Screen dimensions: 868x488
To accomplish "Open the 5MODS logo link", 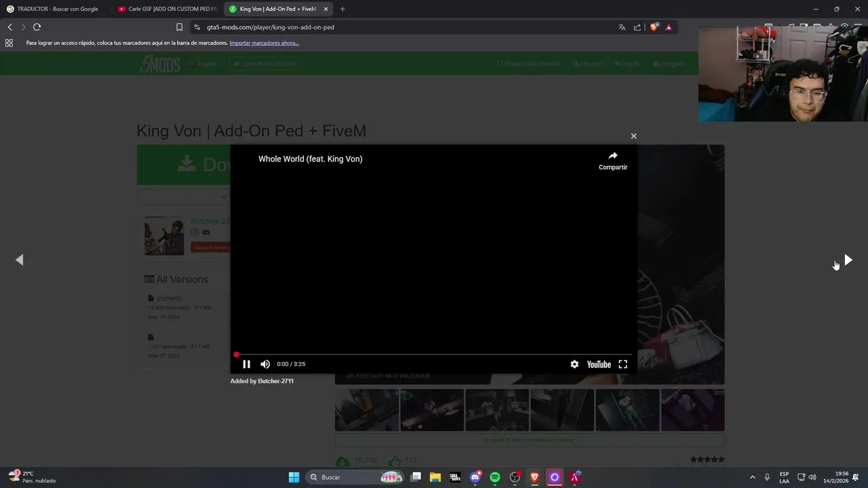I will tap(160, 64).
